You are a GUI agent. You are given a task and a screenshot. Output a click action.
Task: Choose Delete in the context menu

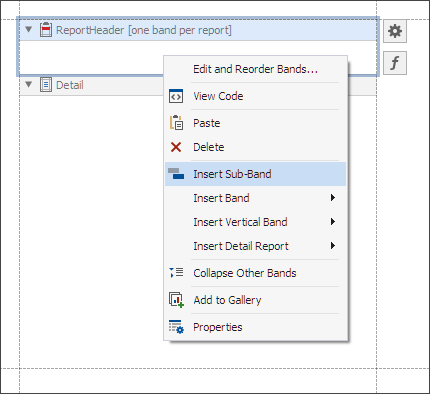pyautogui.click(x=256, y=147)
